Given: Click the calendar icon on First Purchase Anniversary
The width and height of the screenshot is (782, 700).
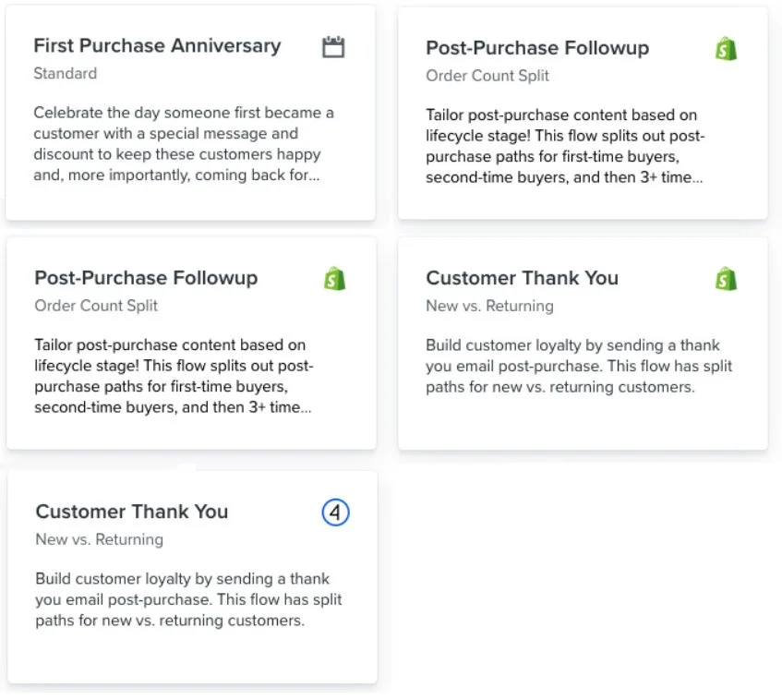Looking at the screenshot, I should click(333, 47).
